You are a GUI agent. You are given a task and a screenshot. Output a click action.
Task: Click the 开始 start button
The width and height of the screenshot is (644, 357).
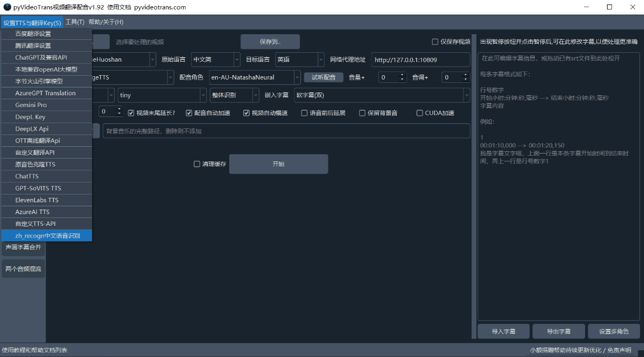click(x=279, y=164)
